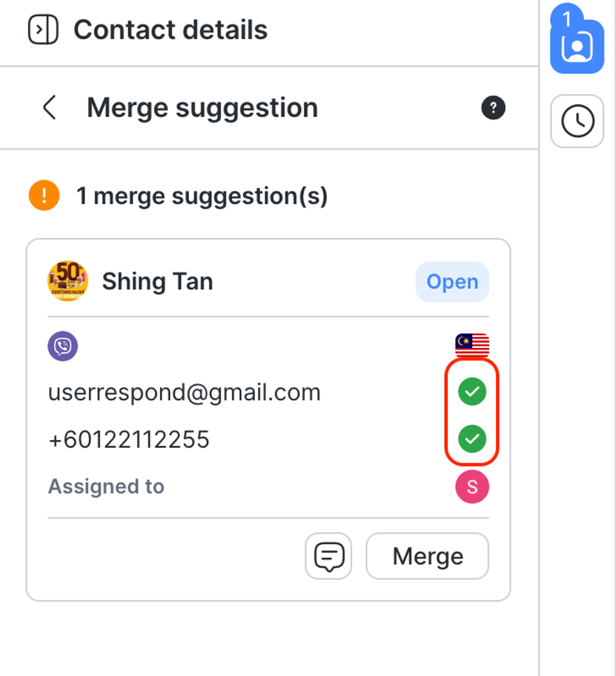Click the 1 merge suggestion(s) label
The width and height of the screenshot is (616, 676).
pos(202,196)
